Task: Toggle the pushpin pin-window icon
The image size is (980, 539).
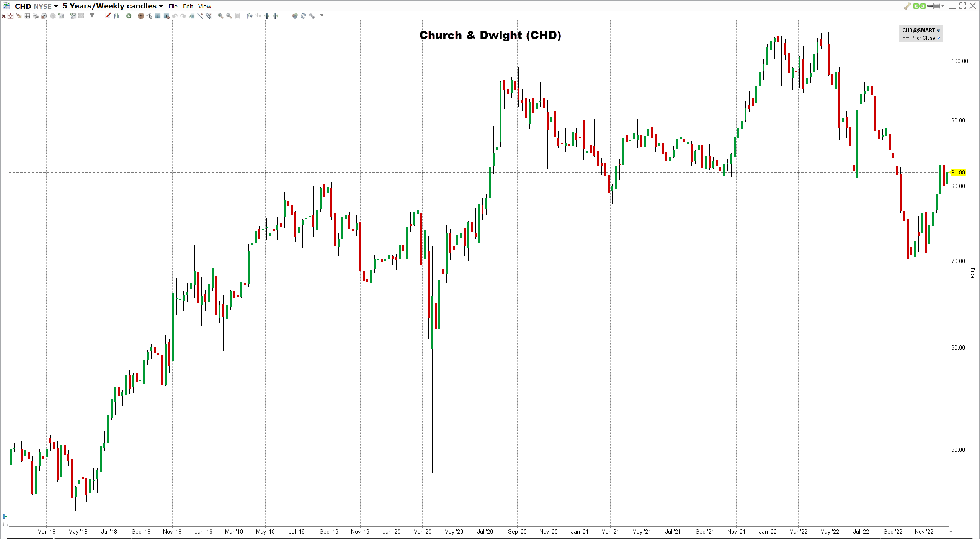Action: (x=933, y=6)
